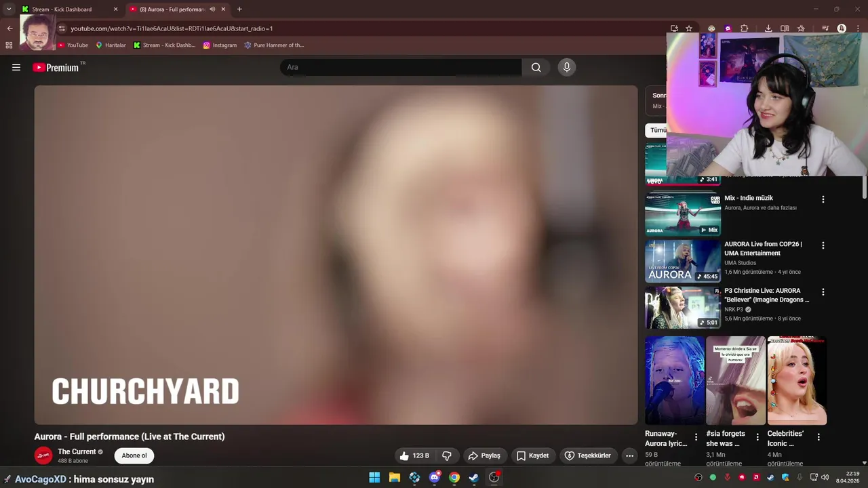Open the volume control in system tray

(827, 477)
